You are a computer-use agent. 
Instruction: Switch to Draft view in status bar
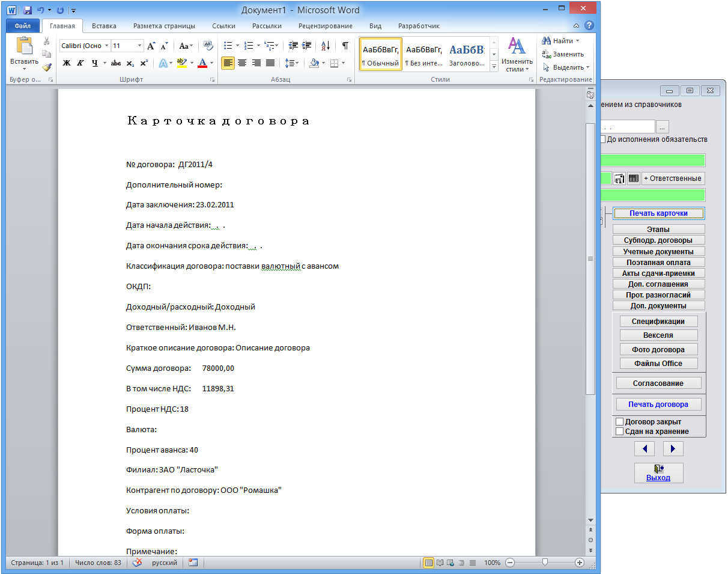point(472,563)
